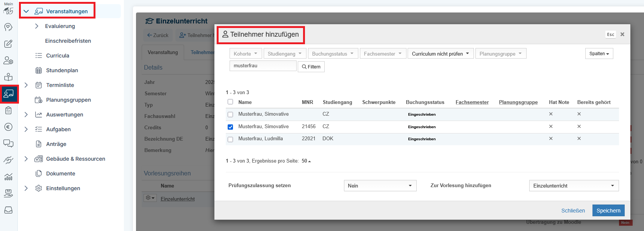644x231 pixels.
Task: Change results per page value 50
Action: [306, 161]
